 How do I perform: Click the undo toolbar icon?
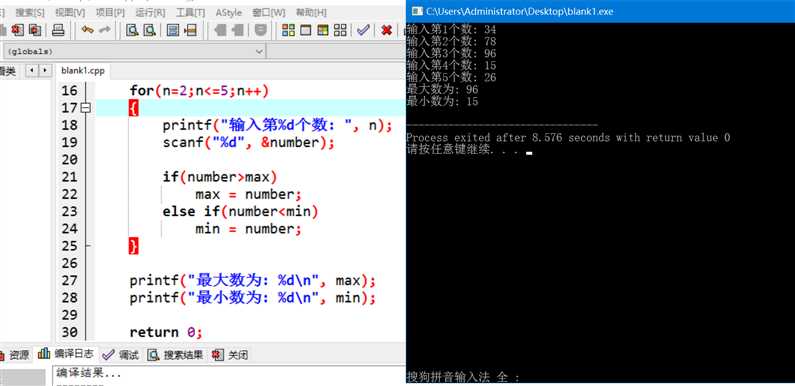(x=87, y=30)
